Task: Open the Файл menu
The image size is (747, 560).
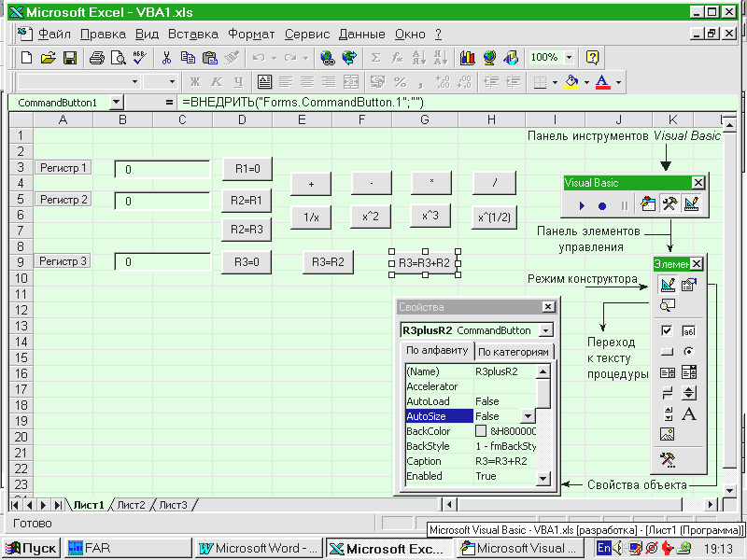Action: coord(54,34)
